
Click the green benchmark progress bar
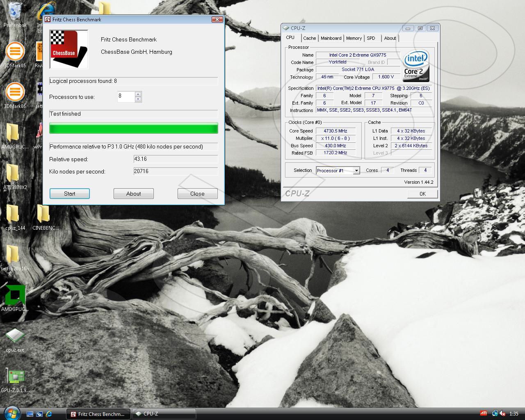tap(134, 128)
